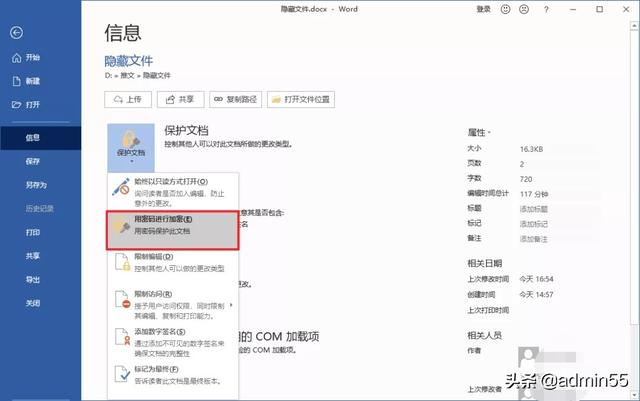640x401 pixels.
Task: Click the back arrow in the sidebar
Action: 16,33
